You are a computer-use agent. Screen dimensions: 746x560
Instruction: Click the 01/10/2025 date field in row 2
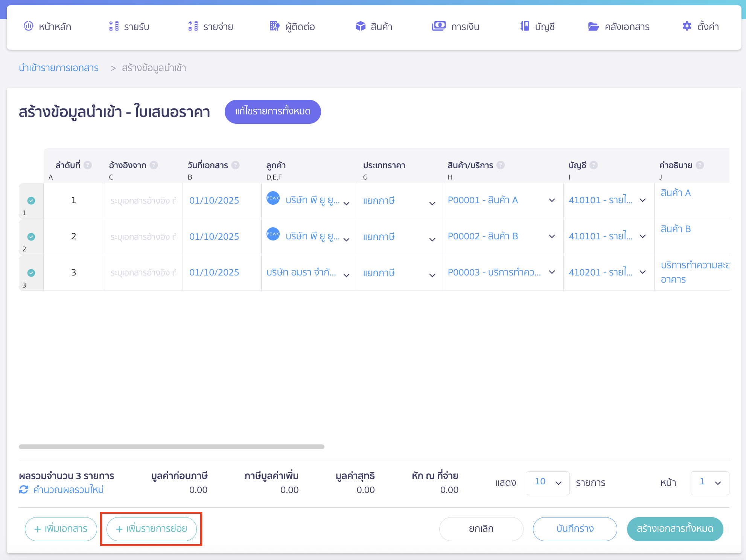[x=214, y=237]
